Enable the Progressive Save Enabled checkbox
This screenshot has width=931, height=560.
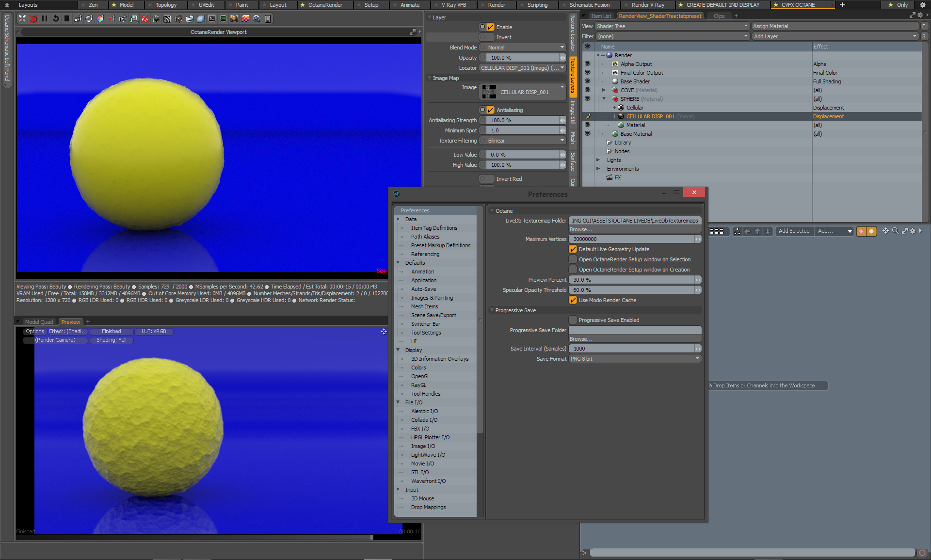coord(573,320)
